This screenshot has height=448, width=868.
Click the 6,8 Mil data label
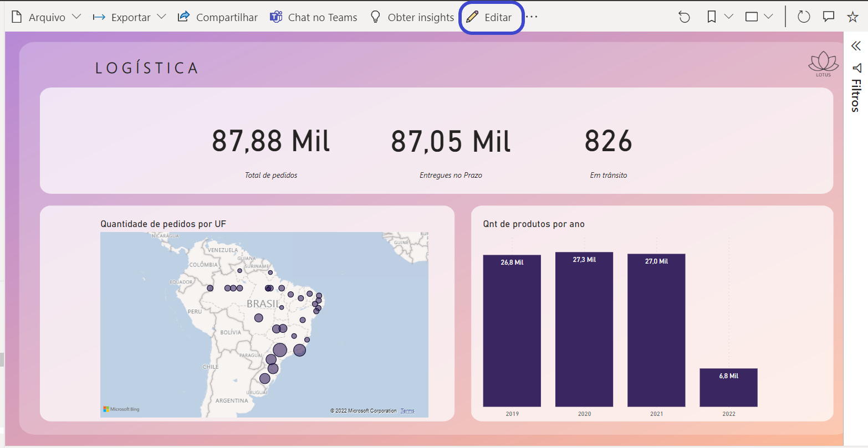[729, 376]
